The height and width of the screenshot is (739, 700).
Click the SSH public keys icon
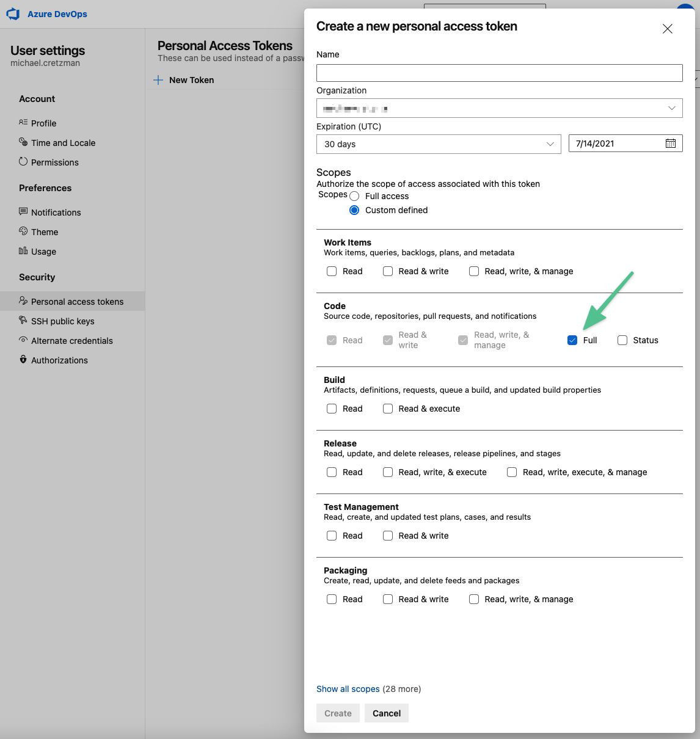[x=23, y=321]
